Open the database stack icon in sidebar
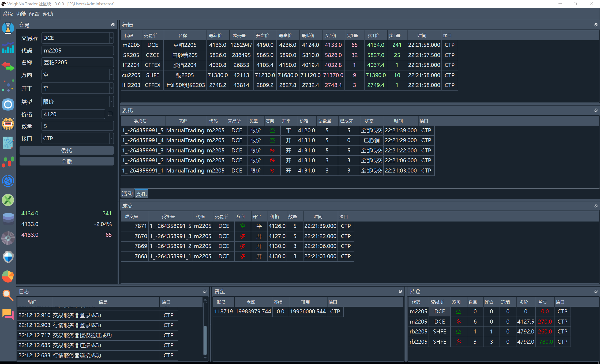The width and height of the screenshot is (600, 364). pyautogui.click(x=8, y=219)
